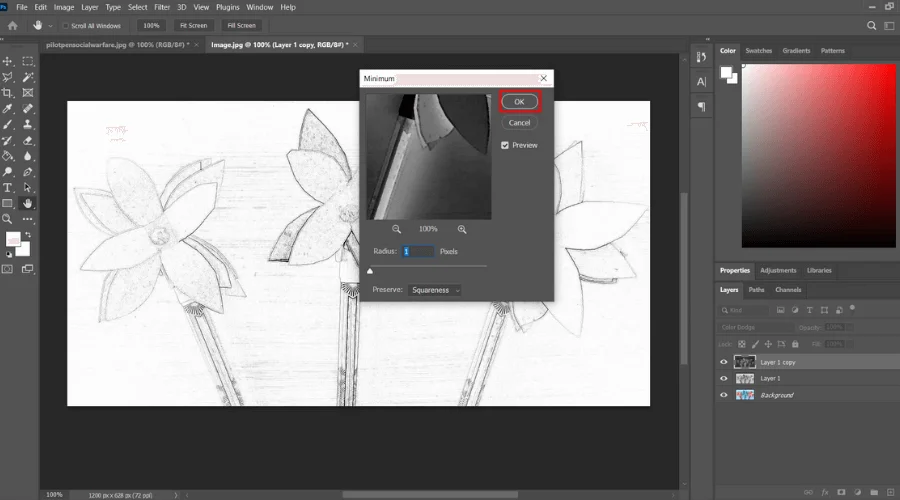The width and height of the screenshot is (900, 500).
Task: Toggle lock all padlock icon
Action: 795,344
